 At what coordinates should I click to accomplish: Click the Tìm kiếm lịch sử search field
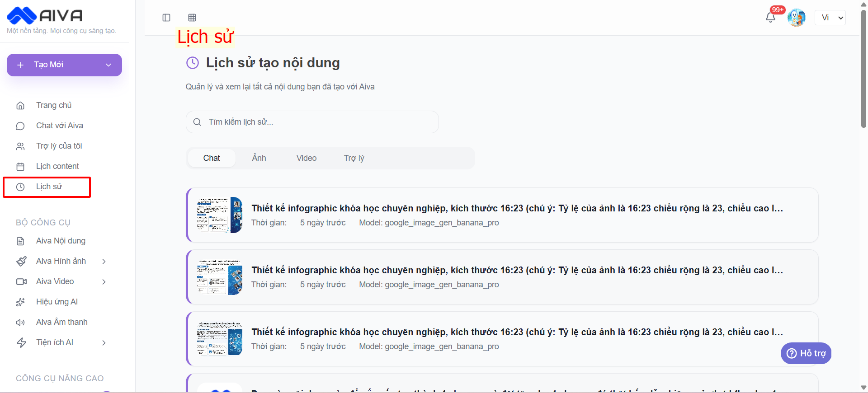tap(312, 122)
